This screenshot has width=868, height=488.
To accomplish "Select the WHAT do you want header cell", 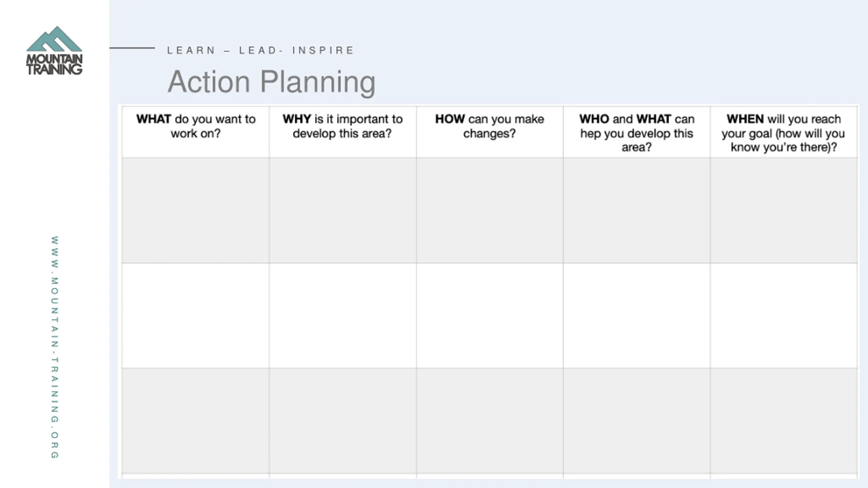I will [196, 132].
